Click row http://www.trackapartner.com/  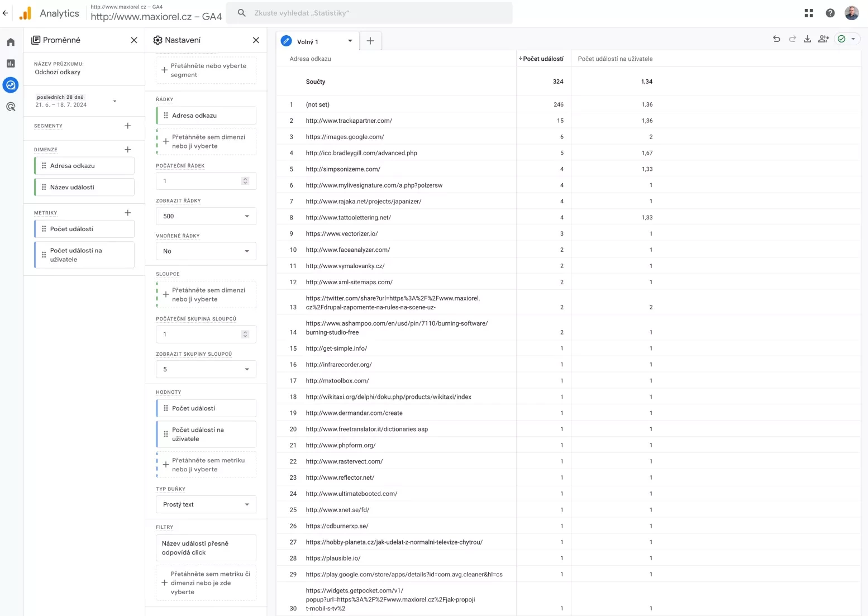(x=569, y=121)
